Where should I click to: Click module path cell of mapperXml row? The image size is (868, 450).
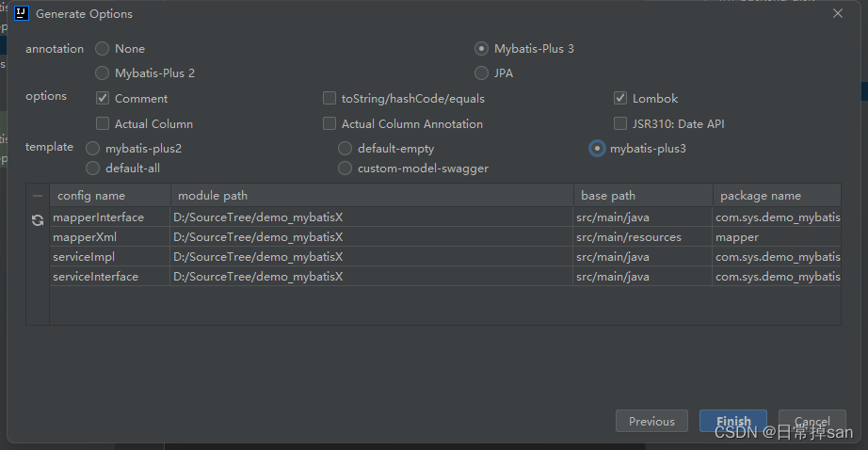click(x=372, y=237)
